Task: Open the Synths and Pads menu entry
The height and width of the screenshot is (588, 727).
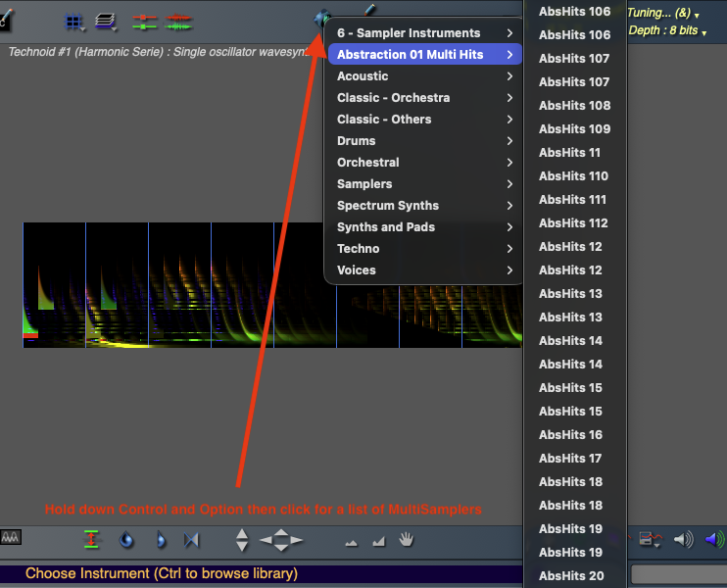Action: 424,227
